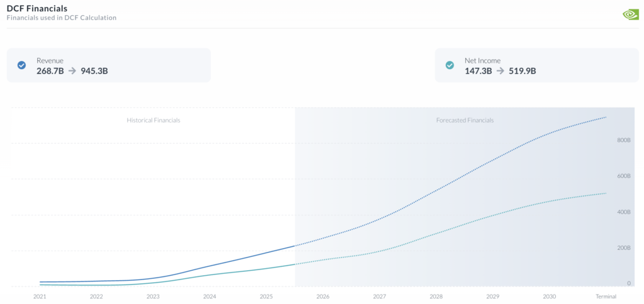644x304 pixels.
Task: Click the Forecasted Financials chart label
Action: (465, 120)
